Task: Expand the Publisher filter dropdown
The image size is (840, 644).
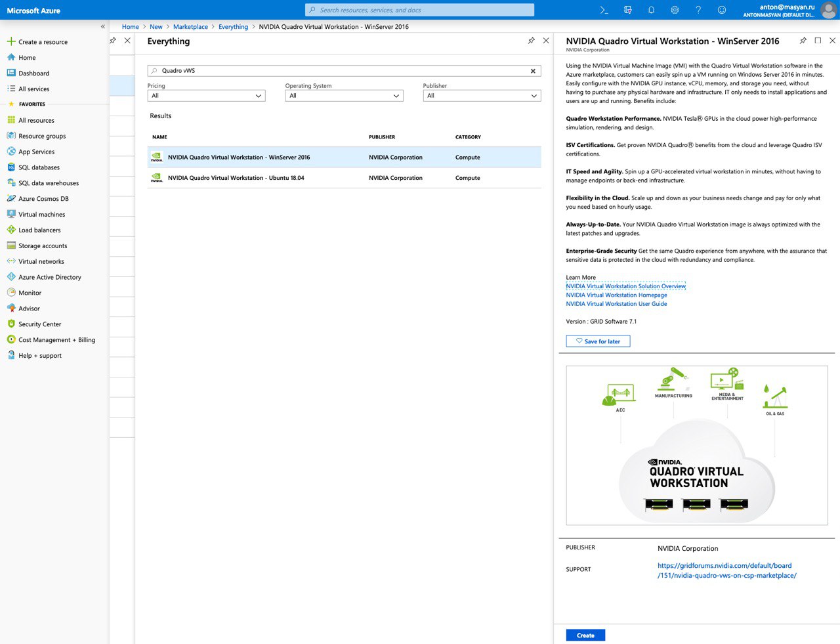Action: pyautogui.click(x=482, y=96)
